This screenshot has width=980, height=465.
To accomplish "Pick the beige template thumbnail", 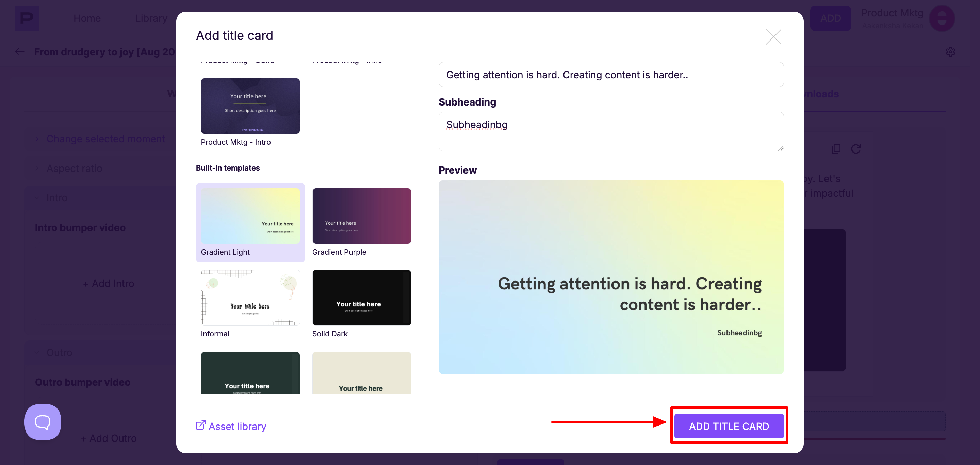I will (x=361, y=373).
